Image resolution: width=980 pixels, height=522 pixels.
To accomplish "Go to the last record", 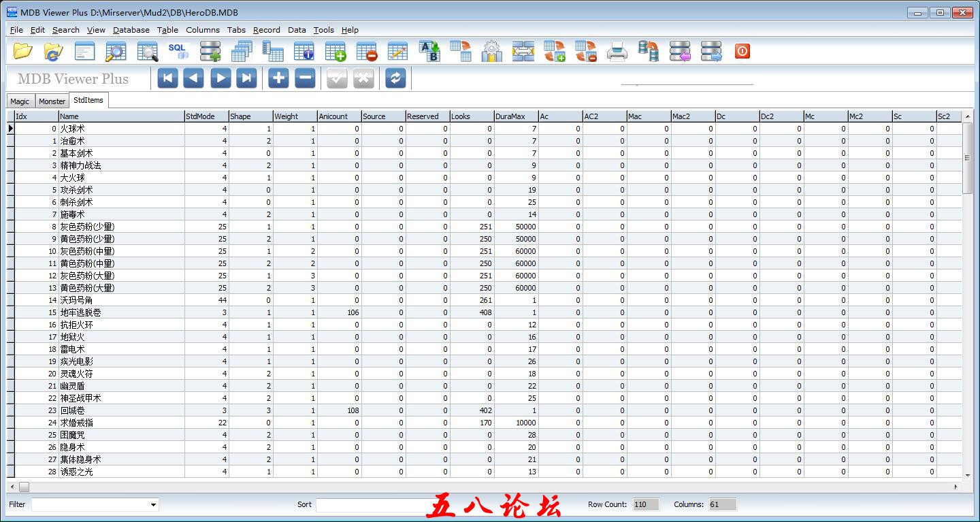I will coord(246,78).
